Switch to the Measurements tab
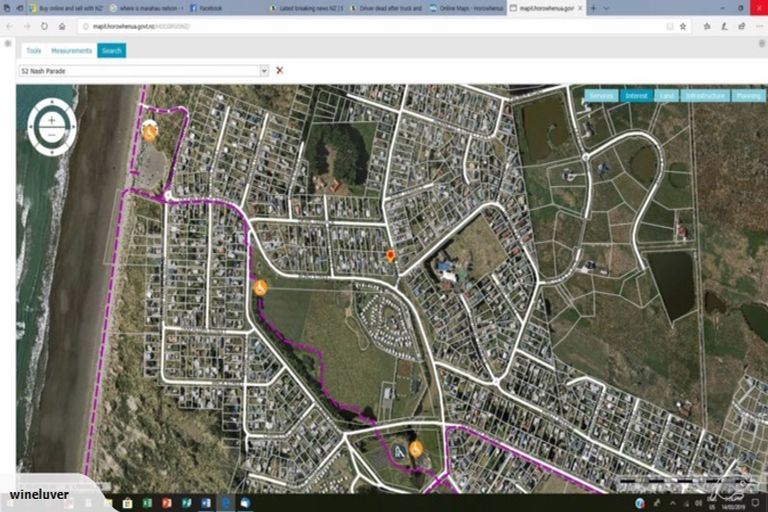 coord(72,50)
